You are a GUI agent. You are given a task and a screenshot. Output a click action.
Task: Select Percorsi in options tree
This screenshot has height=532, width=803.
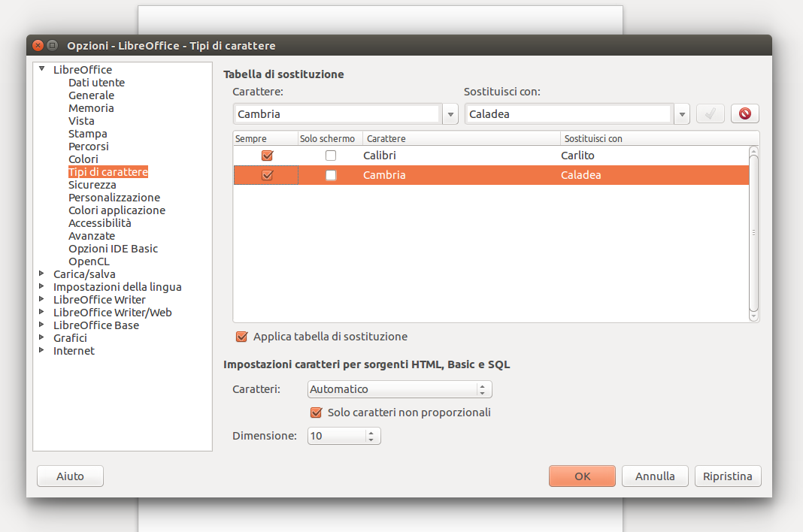(x=89, y=147)
